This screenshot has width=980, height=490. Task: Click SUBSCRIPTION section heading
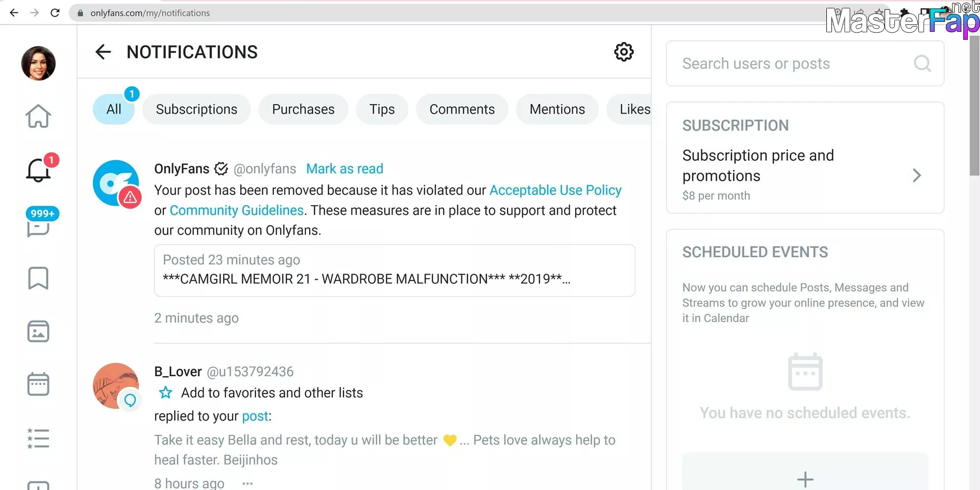tap(736, 126)
